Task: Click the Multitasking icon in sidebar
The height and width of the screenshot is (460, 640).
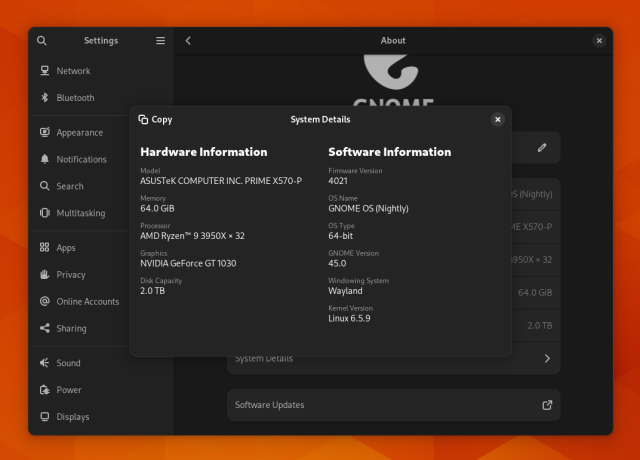Action: pyautogui.click(x=44, y=213)
